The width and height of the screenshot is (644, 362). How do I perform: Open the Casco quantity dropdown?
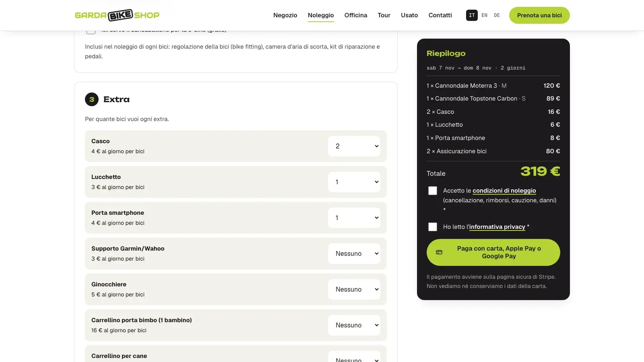[354, 146]
